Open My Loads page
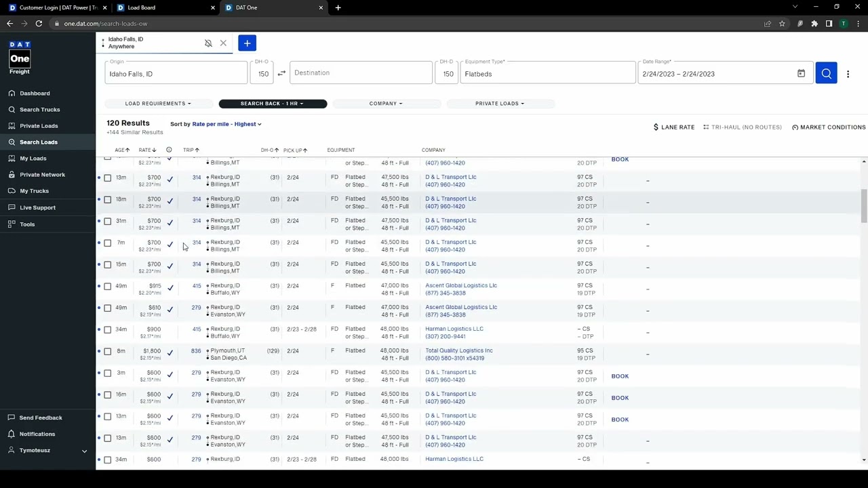Image resolution: width=868 pixels, height=488 pixels. coord(33,158)
